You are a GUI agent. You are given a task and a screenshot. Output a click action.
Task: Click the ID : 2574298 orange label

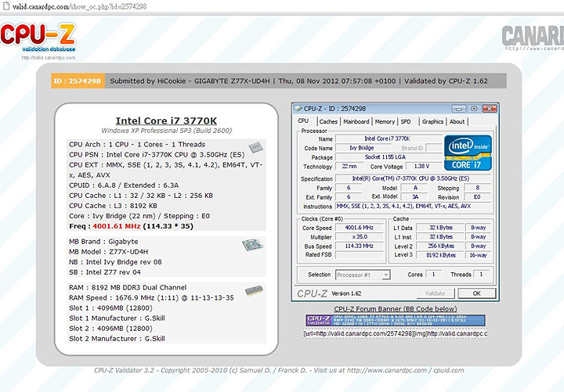point(78,81)
